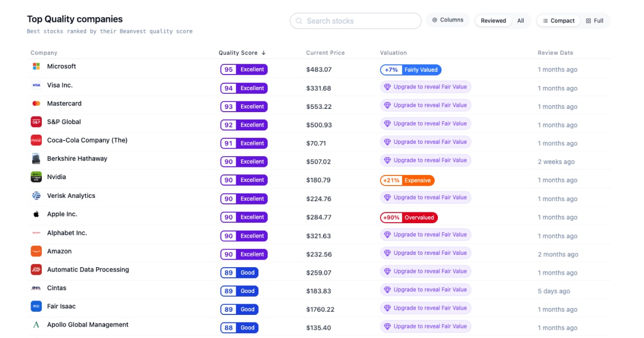Viewport: 644px width, 338px height.
Task: Select Full view mode
Action: click(595, 21)
